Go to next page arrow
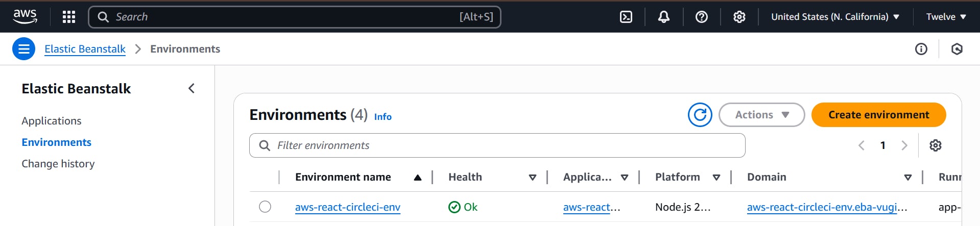This screenshot has width=980, height=226. (904, 145)
